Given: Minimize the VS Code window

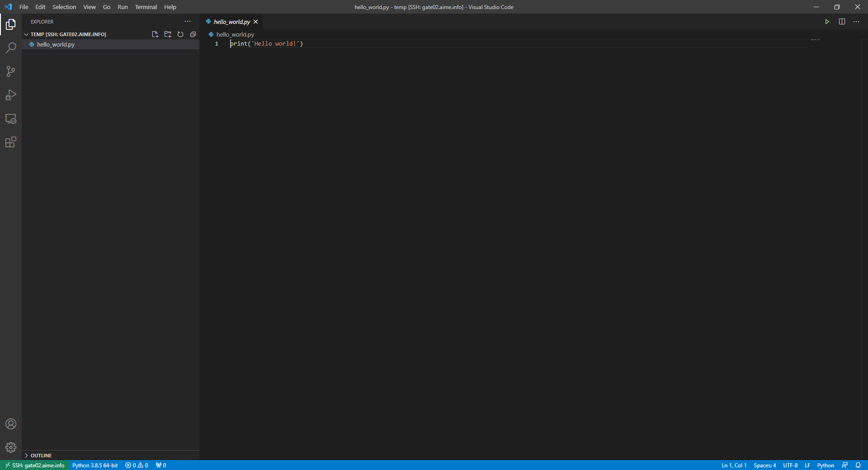Looking at the screenshot, I should pos(816,7).
